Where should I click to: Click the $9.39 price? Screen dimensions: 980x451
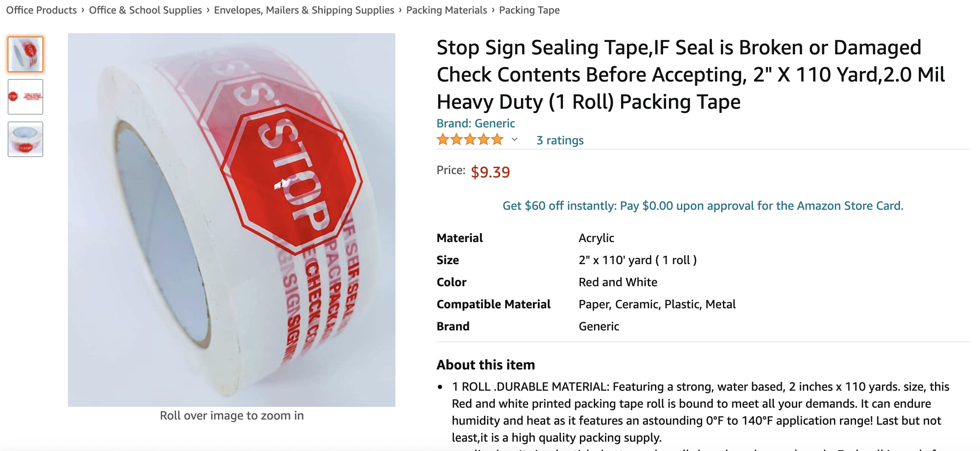tap(490, 172)
